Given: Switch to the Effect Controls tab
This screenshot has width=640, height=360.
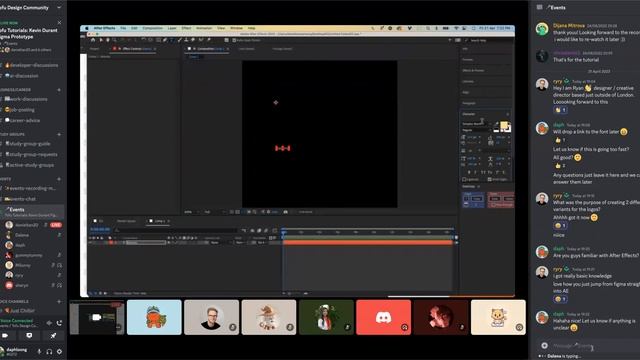Looking at the screenshot, I should pyautogui.click(x=135, y=49).
